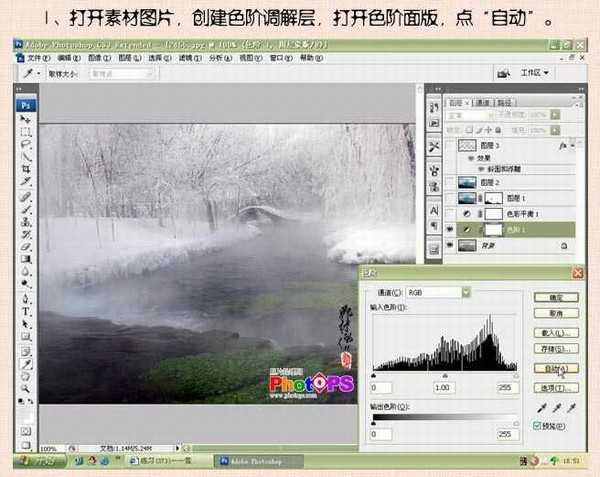Open the 工作区 (Workspace) dropdown
The image size is (600, 477).
(535, 73)
